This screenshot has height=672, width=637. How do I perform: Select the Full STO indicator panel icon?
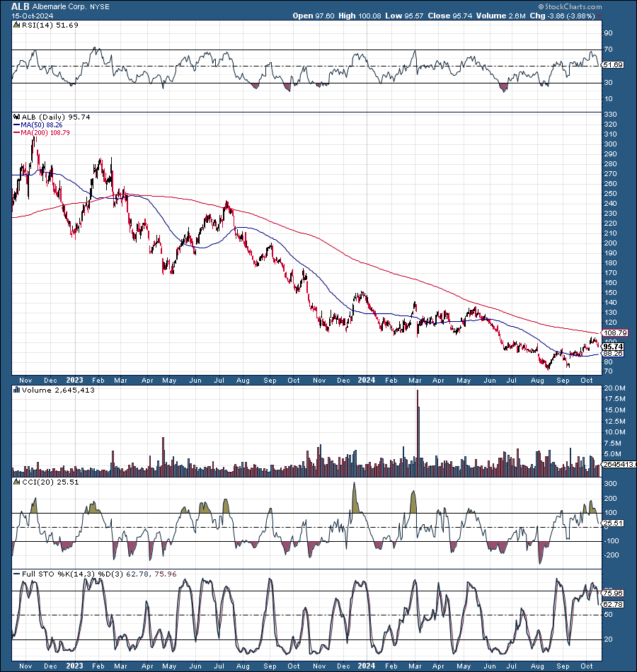[16, 574]
